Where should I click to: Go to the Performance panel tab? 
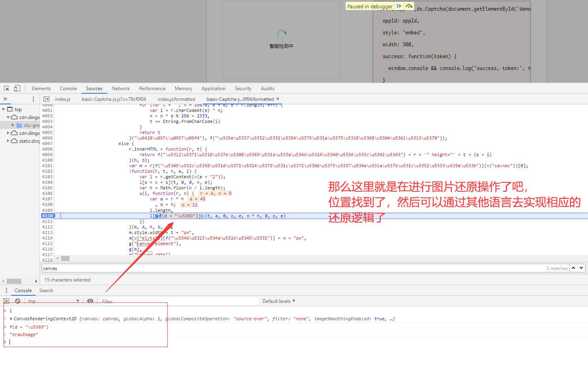(152, 89)
